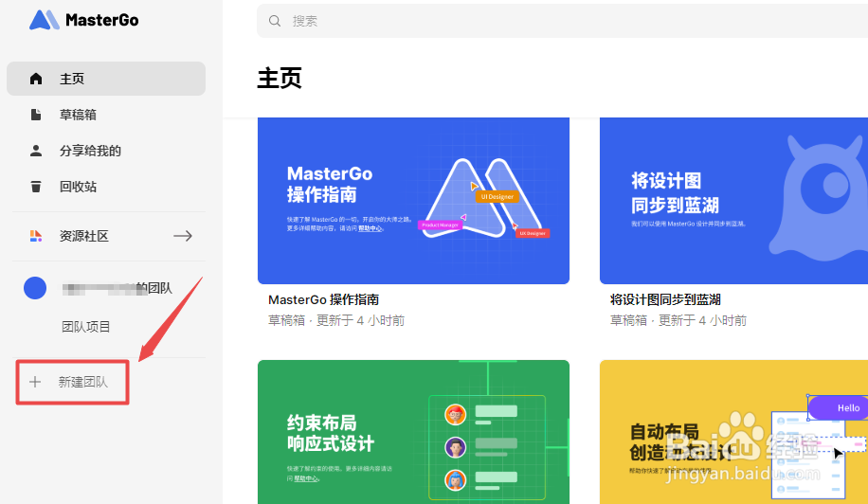Viewport: 868px width, 504px height.
Task: Open the yellow 自动布局 thumbnail
Action: (x=734, y=432)
